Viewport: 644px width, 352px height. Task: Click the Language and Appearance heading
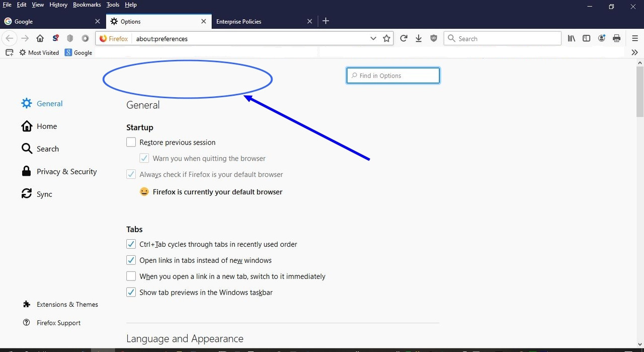click(x=185, y=338)
